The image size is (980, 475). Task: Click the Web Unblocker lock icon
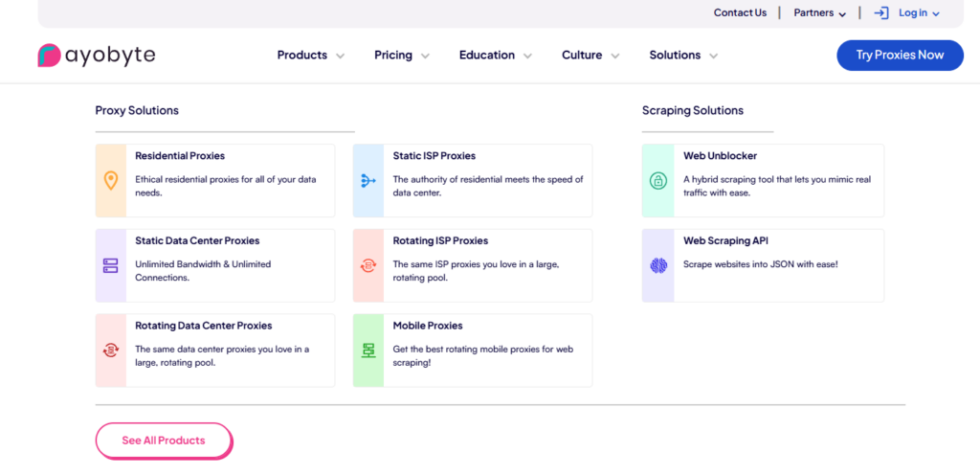point(657,180)
